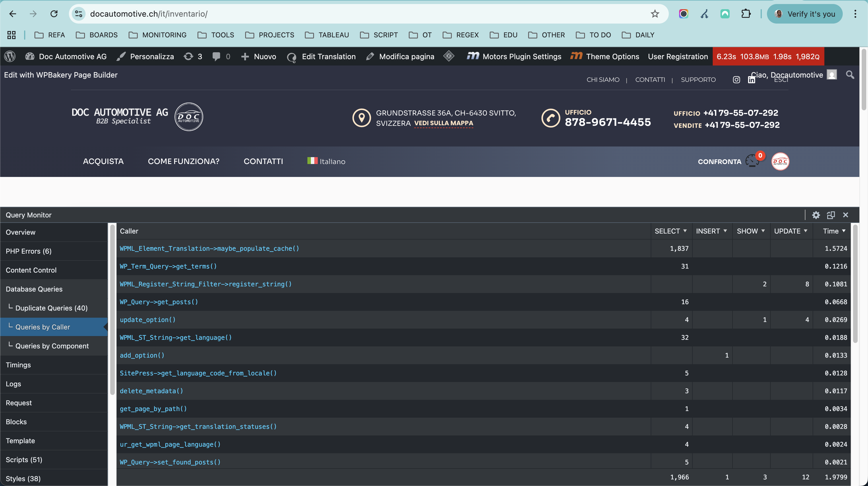Click update_option() caller link

[148, 320]
